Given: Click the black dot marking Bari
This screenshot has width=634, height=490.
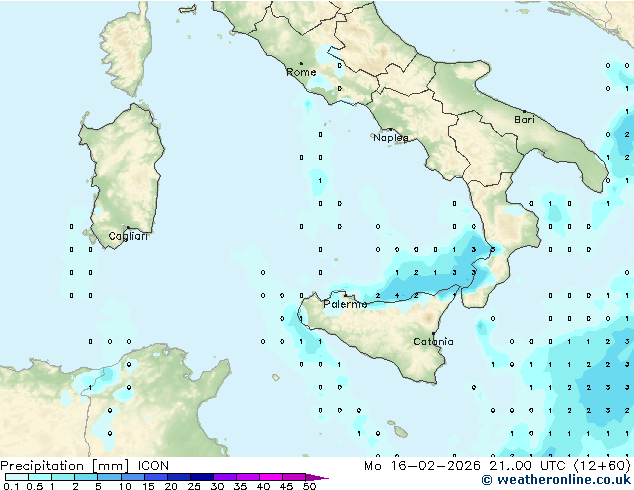Looking at the screenshot, I should [524, 111].
